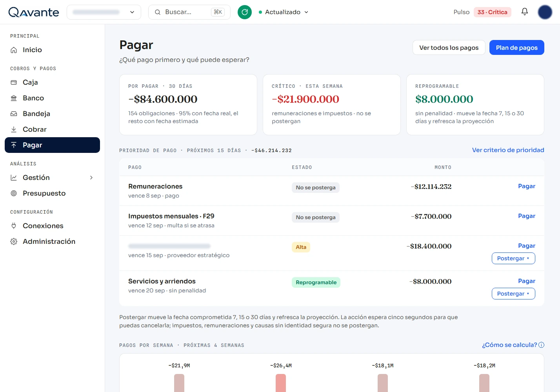Open Ver criterio de prioridad link

[x=508, y=150]
